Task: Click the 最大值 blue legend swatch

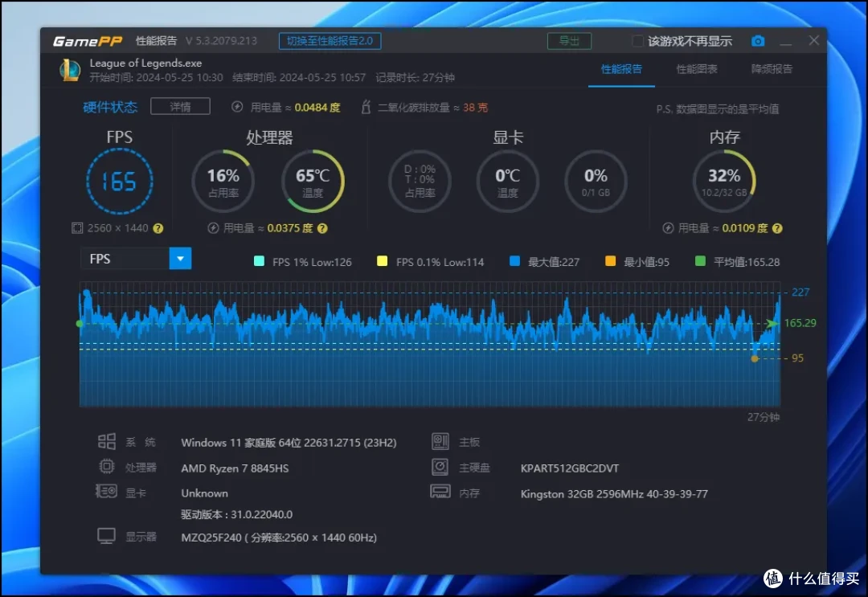Action: point(515,261)
